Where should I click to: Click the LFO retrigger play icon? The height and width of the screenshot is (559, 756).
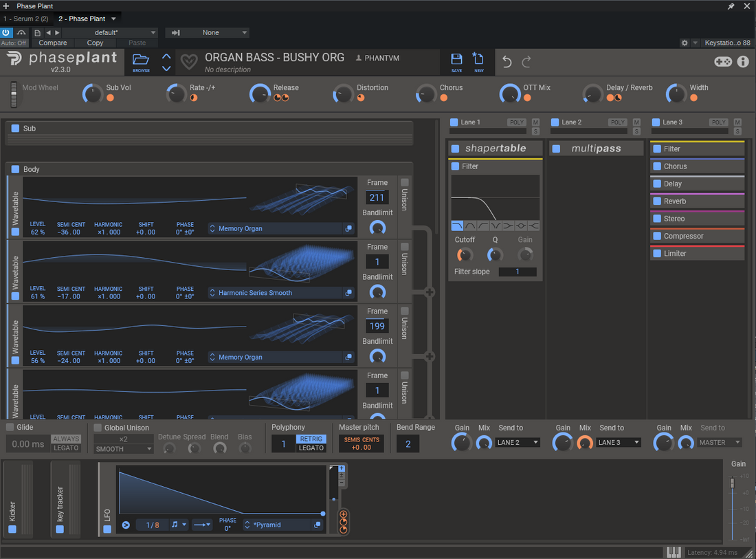[126, 525]
